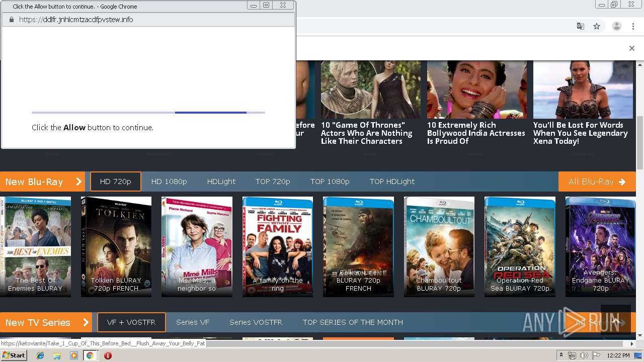This screenshot has height=362, width=644.
Task: Open the Tolkien BLURAY 720p FRENCH cover
Action: pos(116,246)
